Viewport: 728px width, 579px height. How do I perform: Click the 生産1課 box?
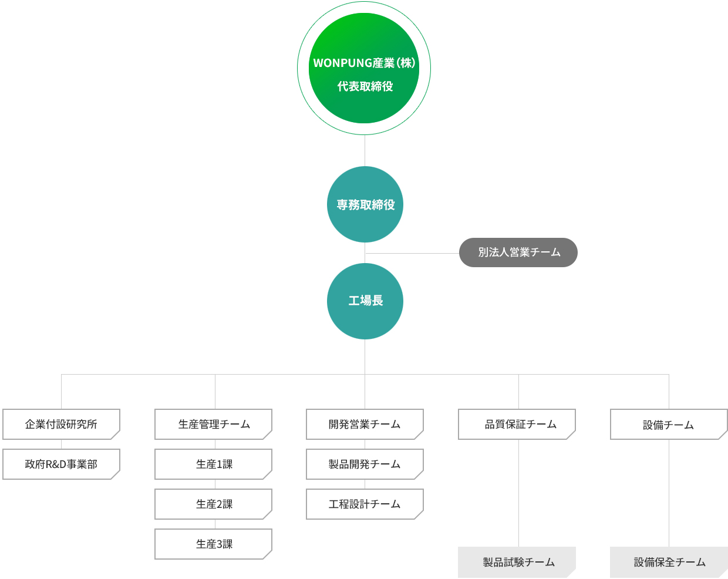click(214, 464)
